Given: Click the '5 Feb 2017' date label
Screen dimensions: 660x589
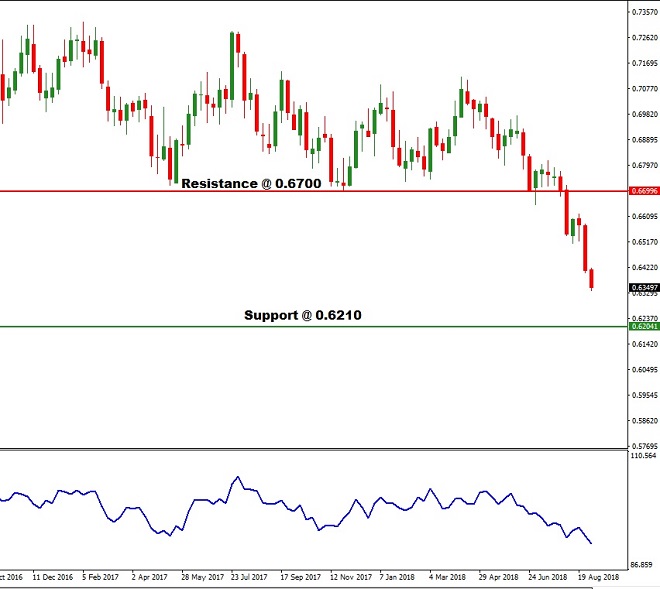Looking at the screenshot, I should (x=100, y=577).
